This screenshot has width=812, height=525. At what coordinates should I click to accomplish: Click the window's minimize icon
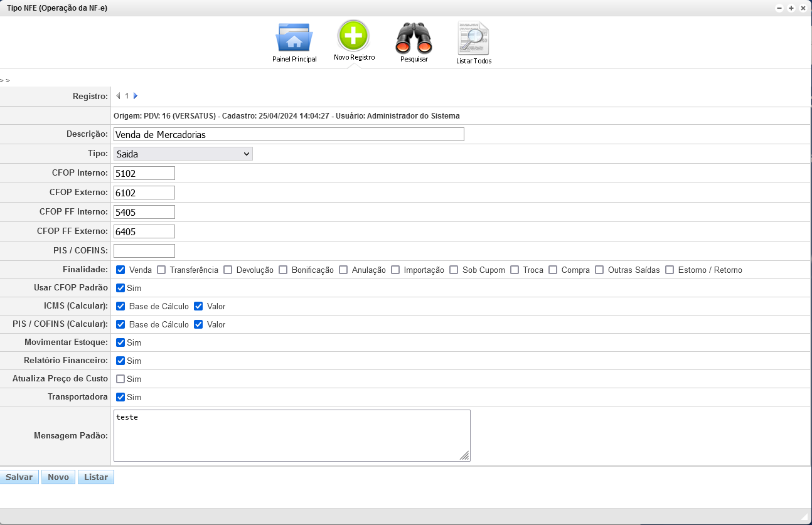coord(779,8)
